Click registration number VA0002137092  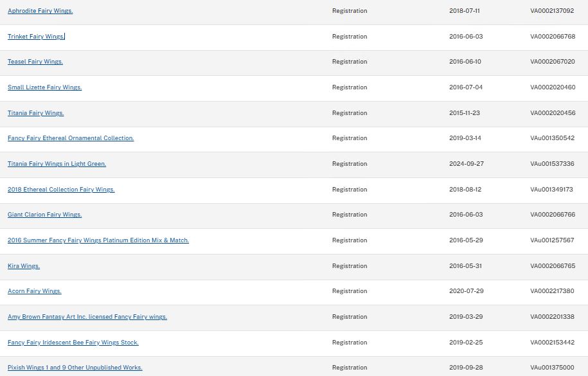[x=553, y=11]
